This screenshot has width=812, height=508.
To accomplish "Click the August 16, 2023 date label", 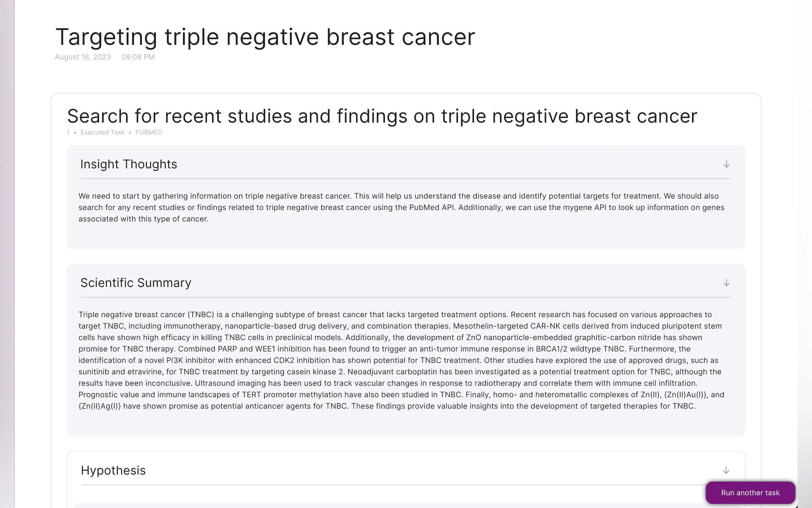I will tap(83, 57).
